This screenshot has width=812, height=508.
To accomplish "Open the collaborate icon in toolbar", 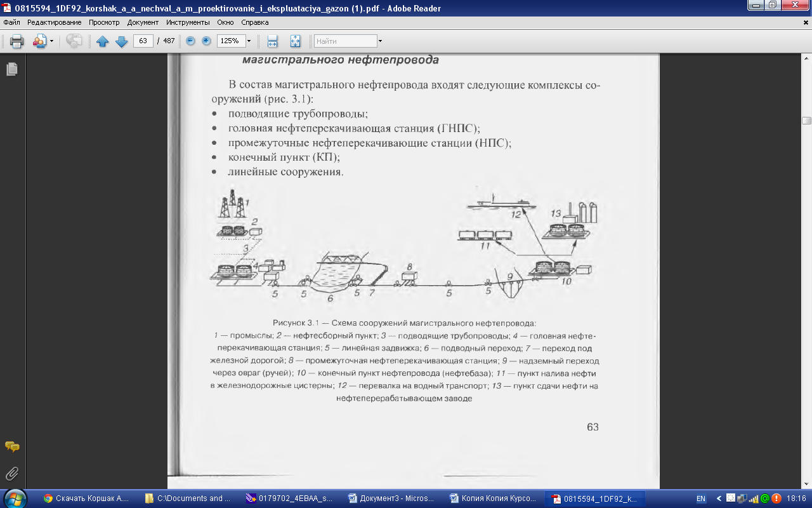I will [40, 41].
